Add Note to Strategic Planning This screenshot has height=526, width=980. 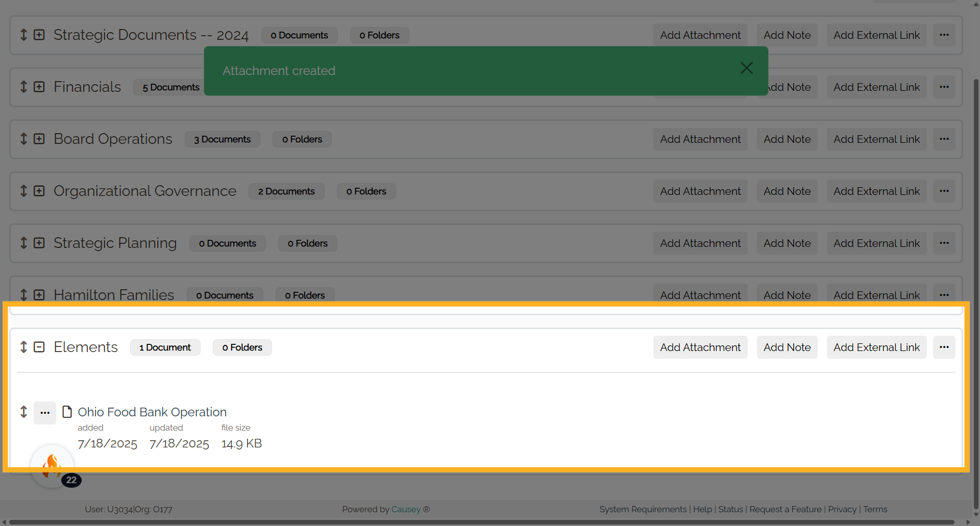point(787,243)
